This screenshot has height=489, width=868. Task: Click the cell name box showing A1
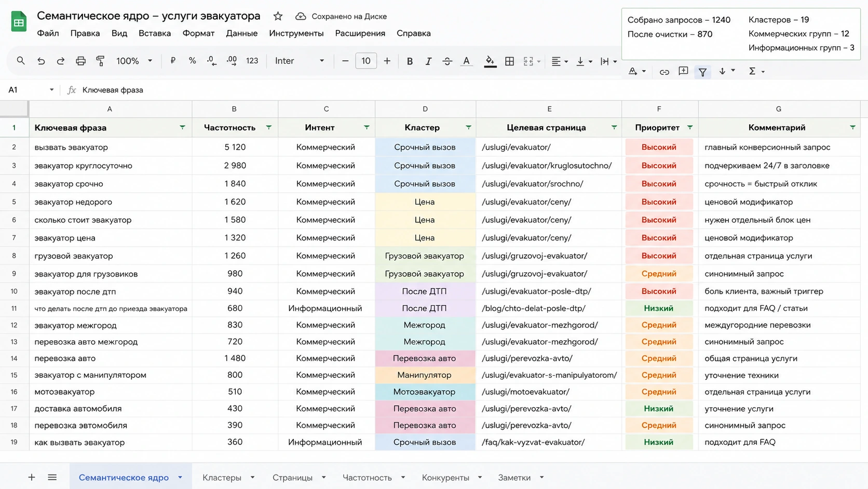pyautogui.click(x=31, y=90)
